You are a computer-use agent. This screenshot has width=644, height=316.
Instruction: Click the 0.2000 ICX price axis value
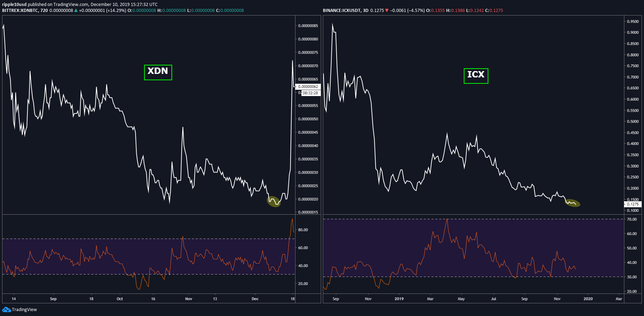coord(633,188)
